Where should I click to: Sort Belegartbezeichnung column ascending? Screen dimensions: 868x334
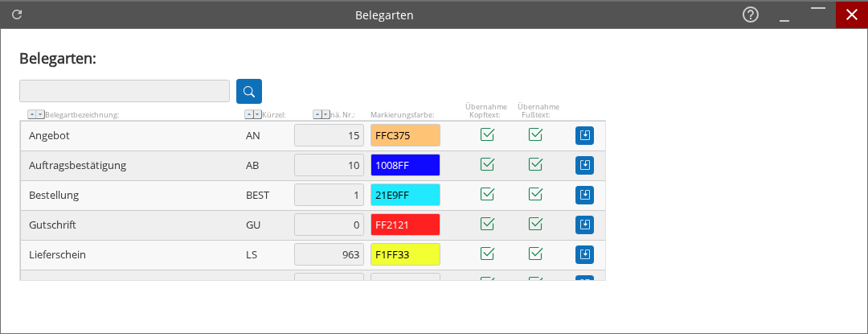pyautogui.click(x=32, y=114)
